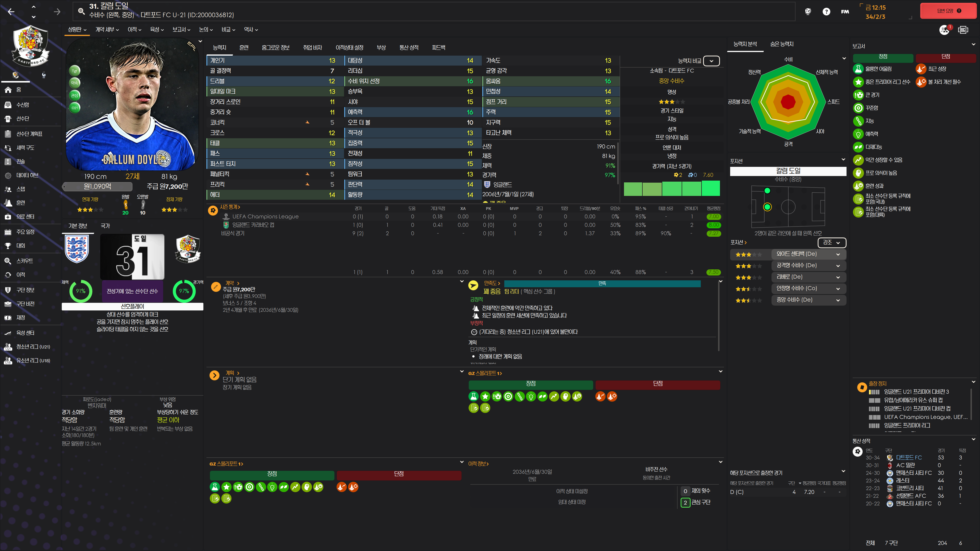Screen dimensions: 980x551
Task: Open 스카우트 in the sidebar
Action: click(24, 261)
